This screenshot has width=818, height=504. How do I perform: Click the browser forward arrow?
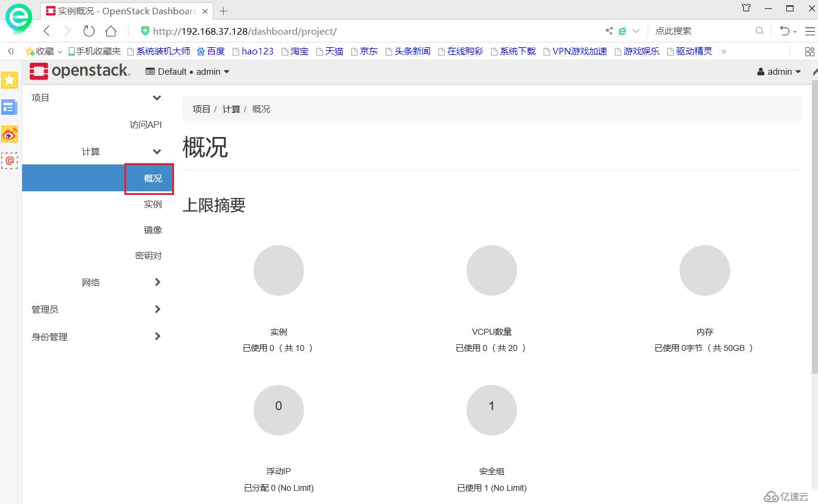point(66,31)
